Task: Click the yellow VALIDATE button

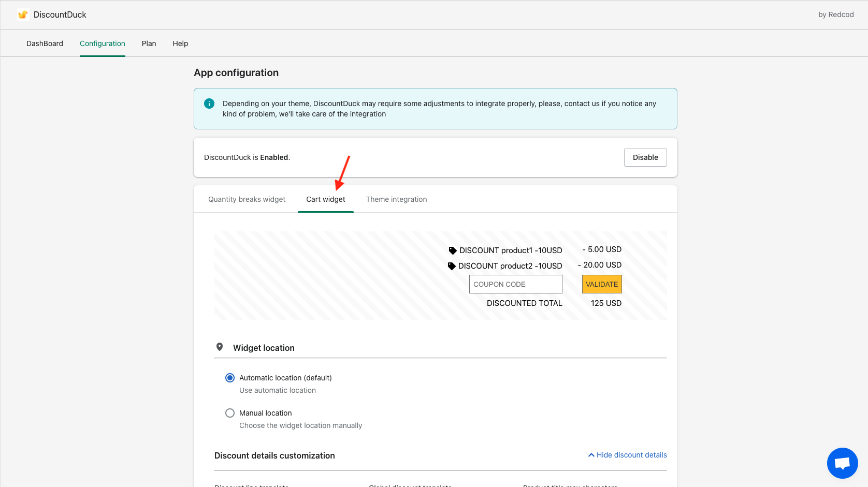Action: coord(602,284)
